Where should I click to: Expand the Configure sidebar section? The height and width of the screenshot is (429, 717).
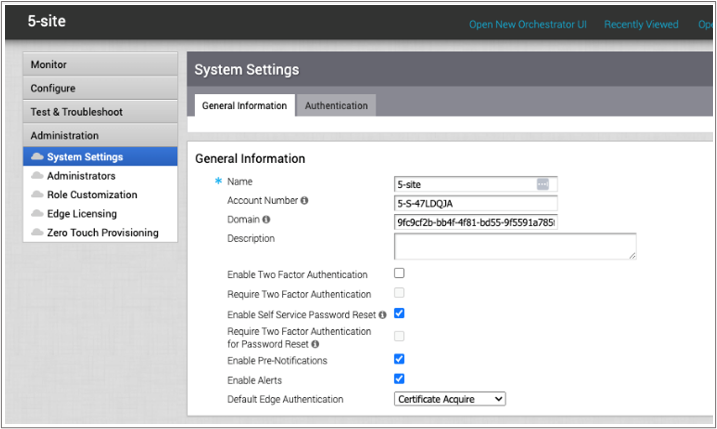click(99, 88)
